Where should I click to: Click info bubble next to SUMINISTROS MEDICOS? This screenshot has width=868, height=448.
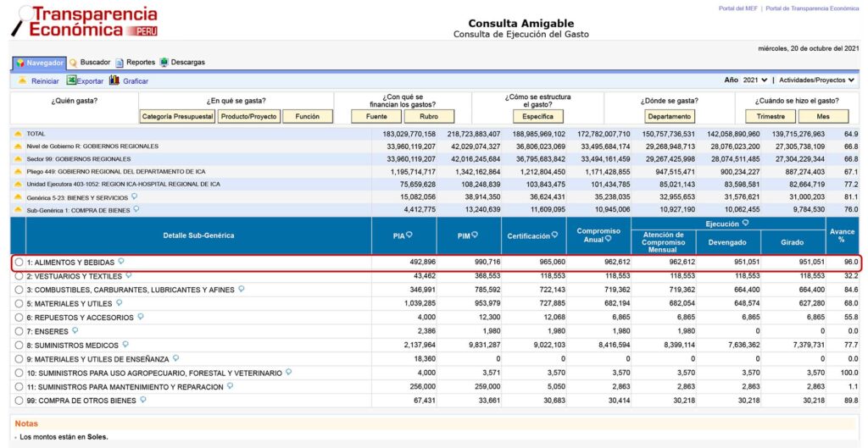125,344
